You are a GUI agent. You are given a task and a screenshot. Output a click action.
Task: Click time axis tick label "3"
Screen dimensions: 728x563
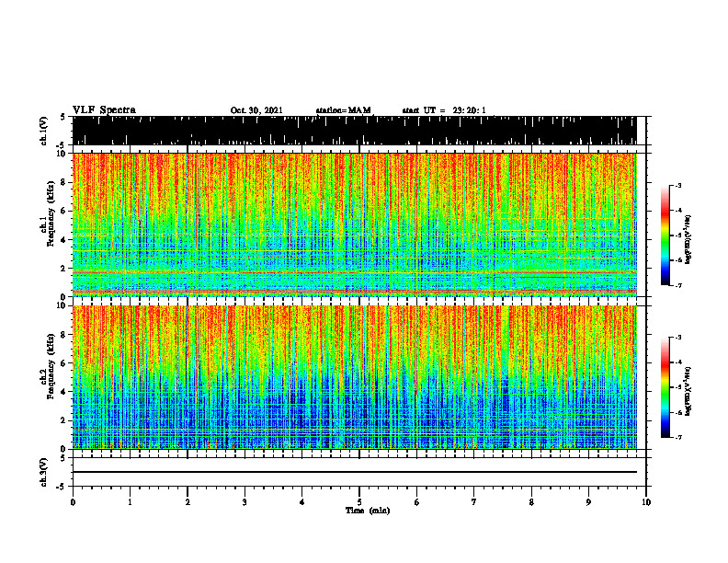pyautogui.click(x=245, y=502)
